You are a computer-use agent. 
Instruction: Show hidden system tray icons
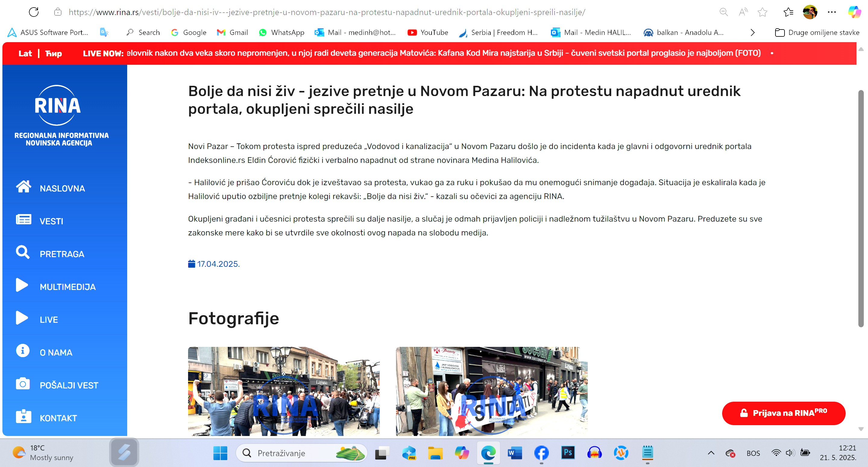pyautogui.click(x=711, y=453)
